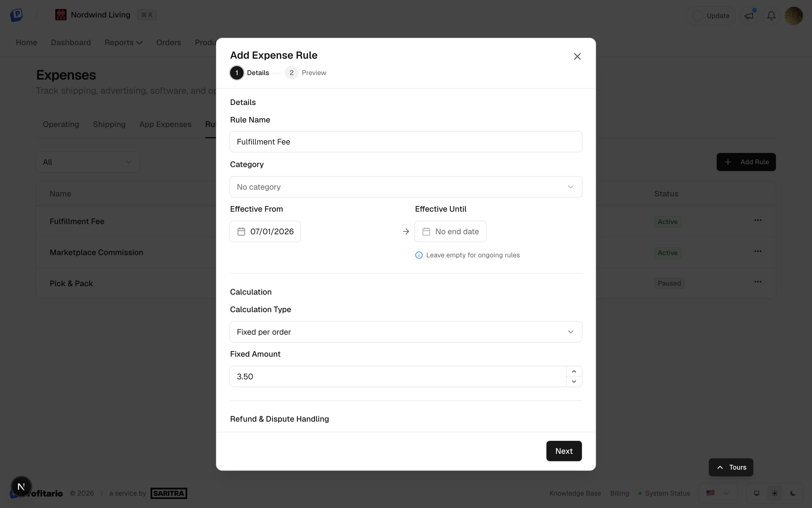Open the Billing link in footer

(x=619, y=493)
